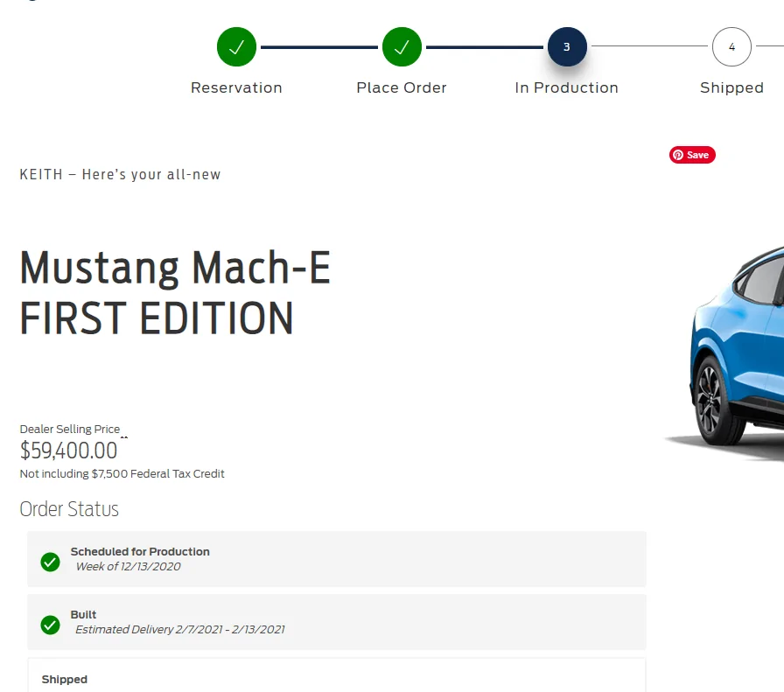This screenshot has width=784, height=692.
Task: Click the Shipped step label in progress tracker
Action: [731, 88]
